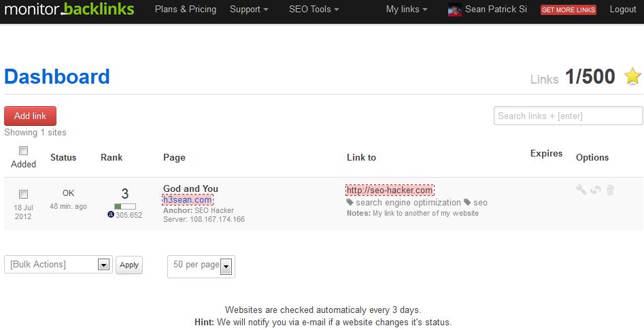Toggle the select-all checkbox above Added
This screenshot has height=330, width=644.
(x=23, y=150)
